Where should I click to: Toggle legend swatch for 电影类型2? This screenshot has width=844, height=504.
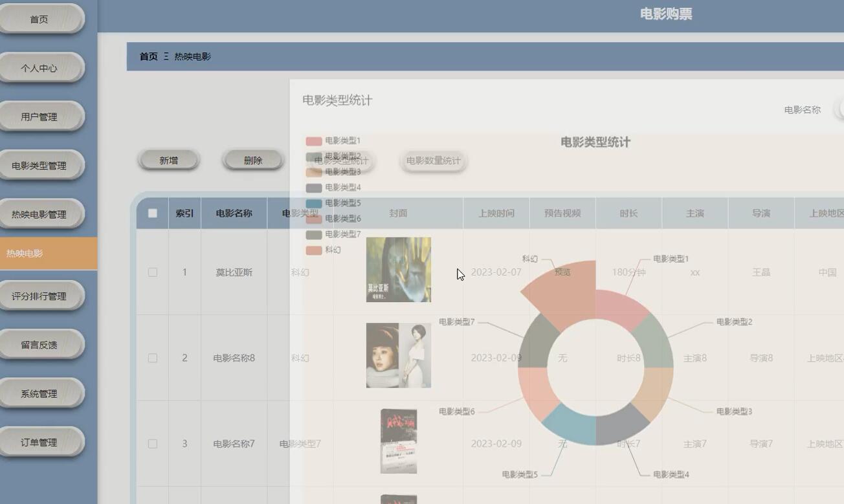[314, 156]
